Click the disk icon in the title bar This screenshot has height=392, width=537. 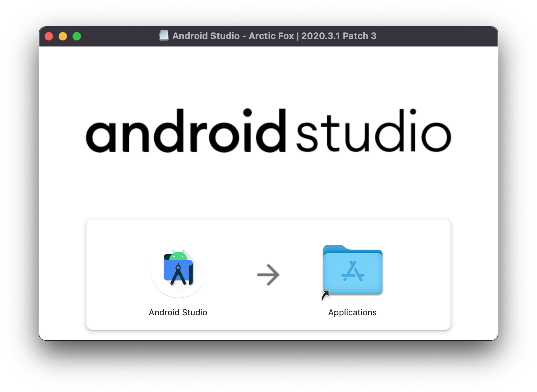click(164, 36)
